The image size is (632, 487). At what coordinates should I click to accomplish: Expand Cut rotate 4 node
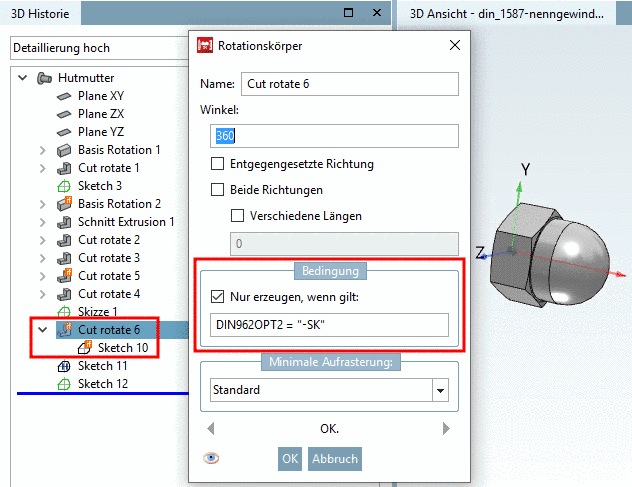pos(43,294)
